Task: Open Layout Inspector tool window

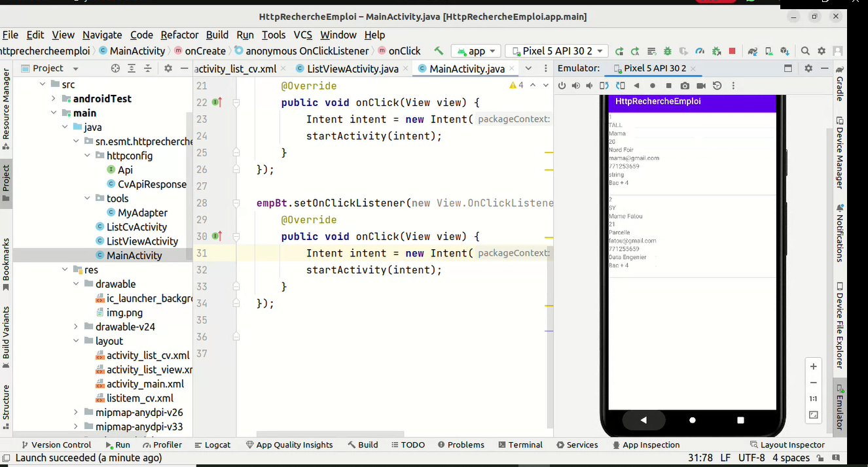Action: pos(787,445)
